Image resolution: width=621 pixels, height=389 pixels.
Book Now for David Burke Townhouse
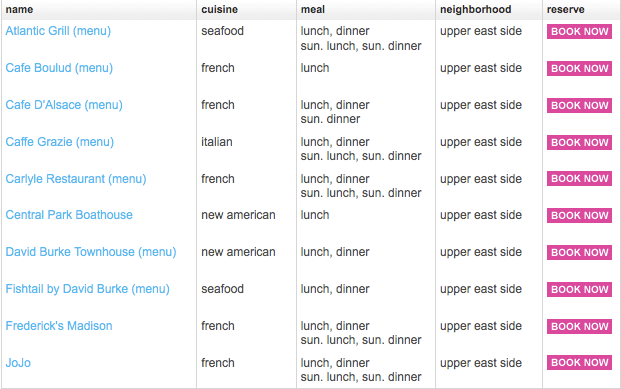point(579,252)
